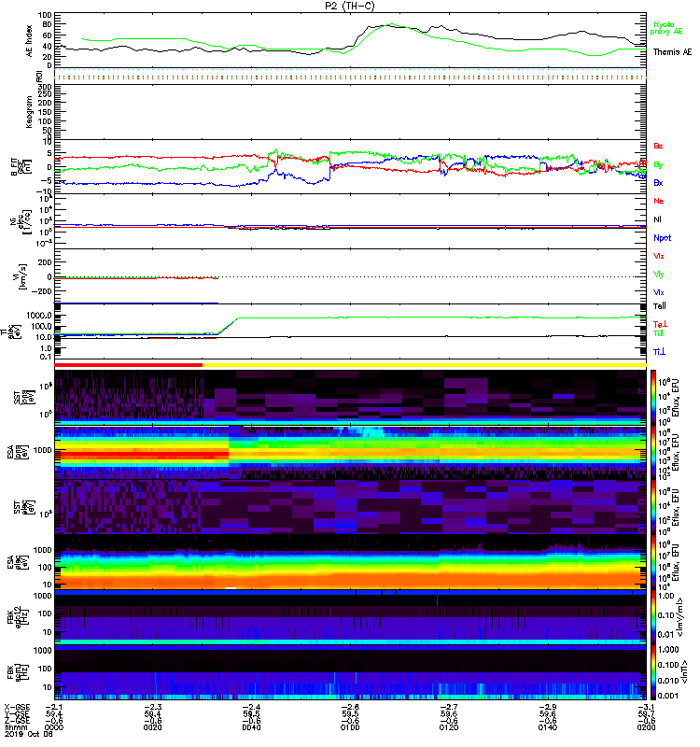Click the ESA ion Eflux color bar
Image resolution: width=700 pixels, height=747 pixels.
coord(653,452)
